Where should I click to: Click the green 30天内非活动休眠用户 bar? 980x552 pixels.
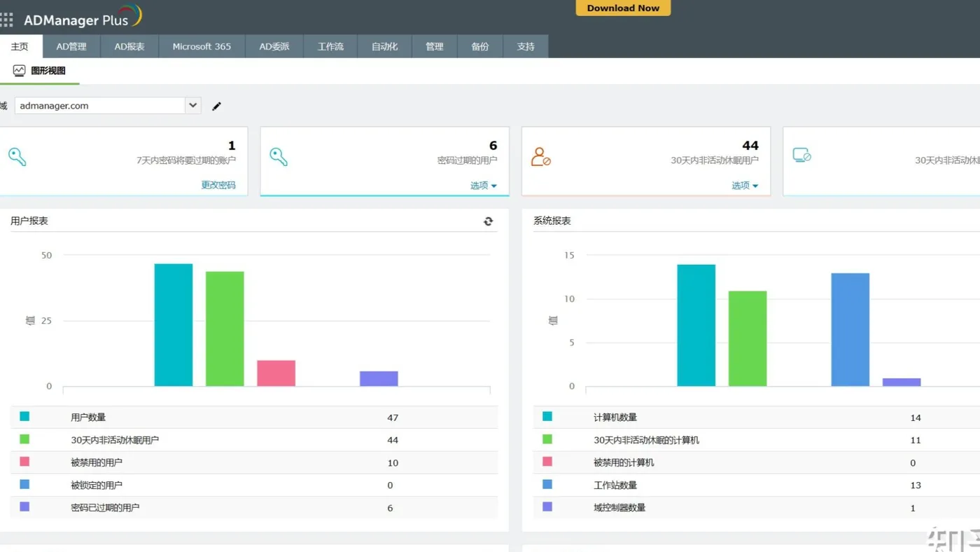pyautogui.click(x=225, y=329)
